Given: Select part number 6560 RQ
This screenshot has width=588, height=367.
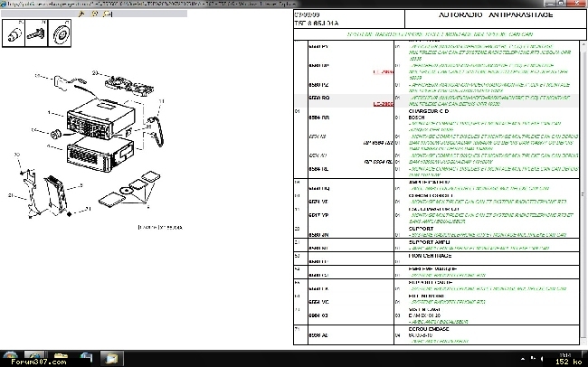Looking at the screenshot, I should pos(318,98).
